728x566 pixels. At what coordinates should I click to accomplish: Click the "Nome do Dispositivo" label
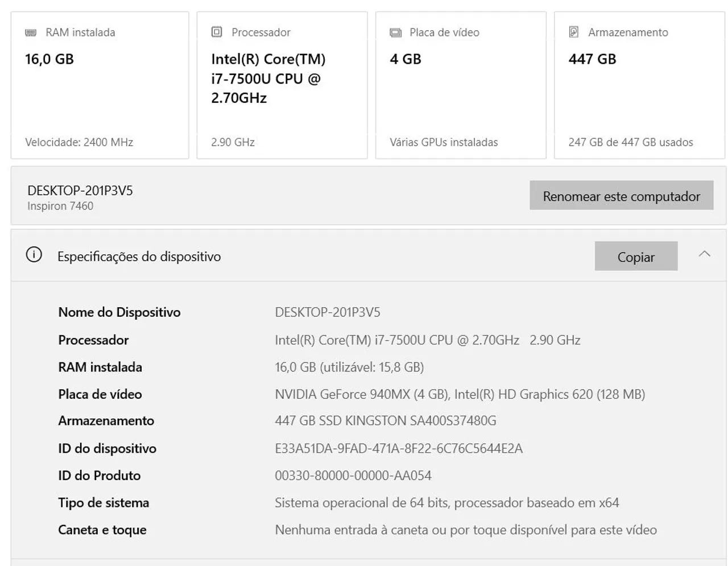coord(119,312)
